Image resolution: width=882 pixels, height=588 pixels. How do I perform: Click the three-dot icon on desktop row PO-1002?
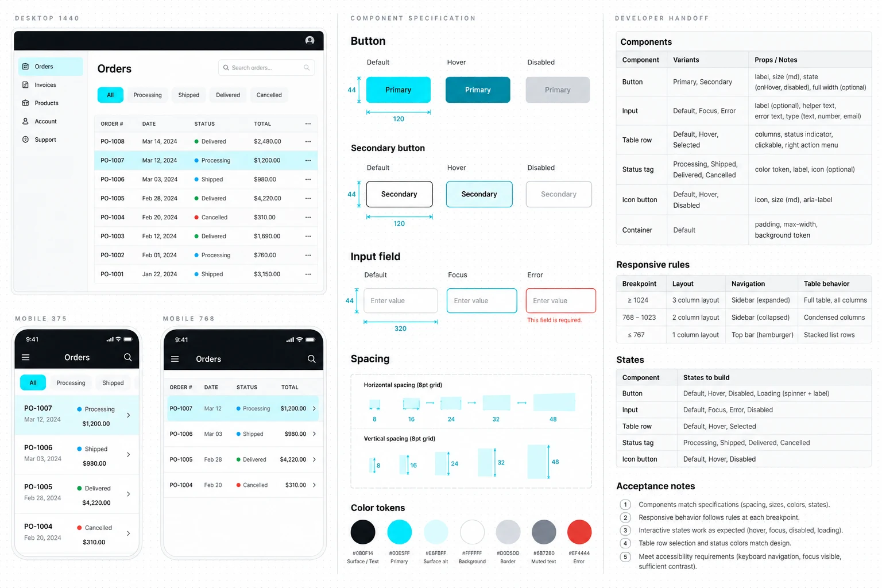click(x=308, y=255)
